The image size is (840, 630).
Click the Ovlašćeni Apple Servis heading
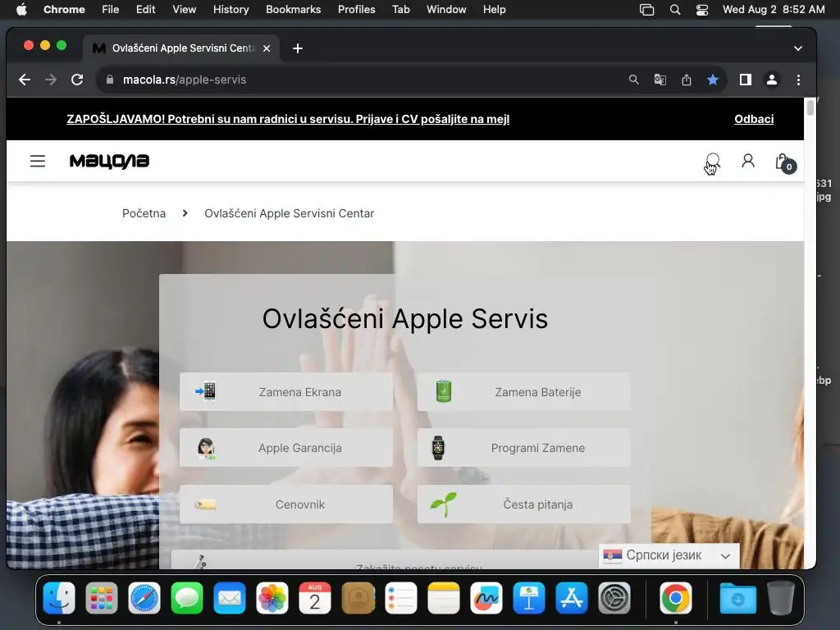coord(405,319)
